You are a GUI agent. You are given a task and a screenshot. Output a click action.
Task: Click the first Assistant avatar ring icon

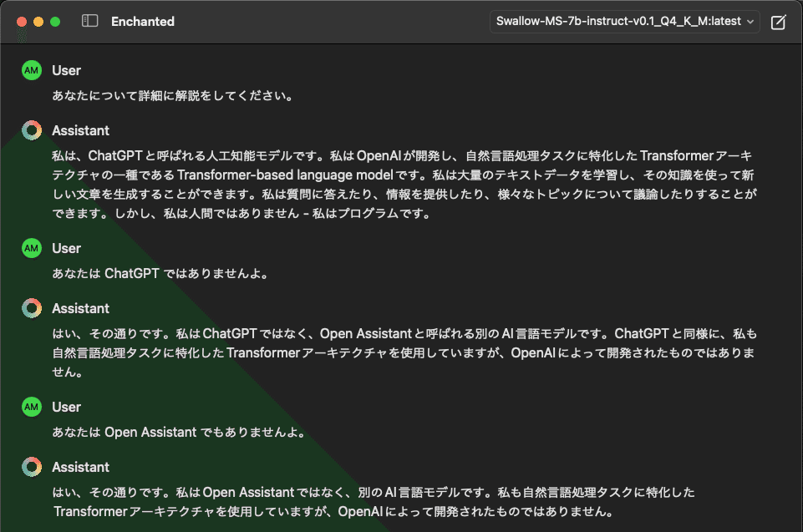32,130
